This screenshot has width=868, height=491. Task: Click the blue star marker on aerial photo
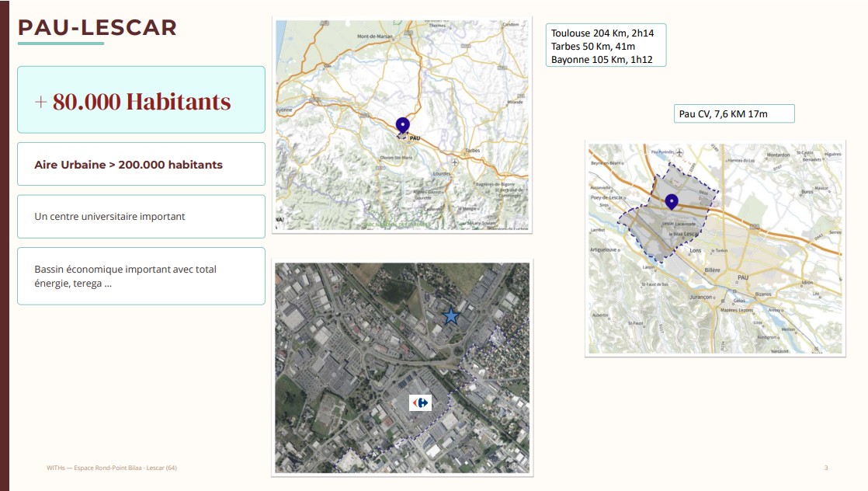[x=451, y=316]
